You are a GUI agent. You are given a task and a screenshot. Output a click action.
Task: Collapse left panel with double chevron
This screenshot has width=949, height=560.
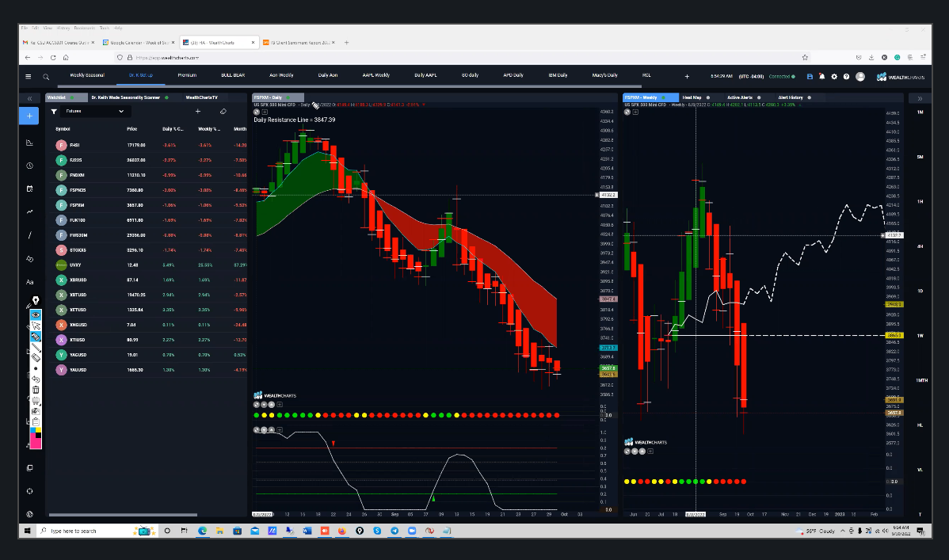[x=29, y=98]
